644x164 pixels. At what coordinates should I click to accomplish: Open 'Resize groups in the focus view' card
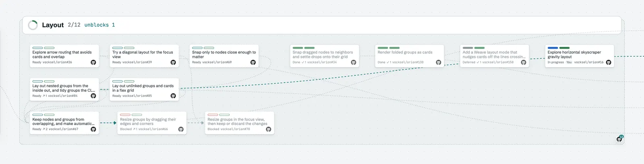239,123
